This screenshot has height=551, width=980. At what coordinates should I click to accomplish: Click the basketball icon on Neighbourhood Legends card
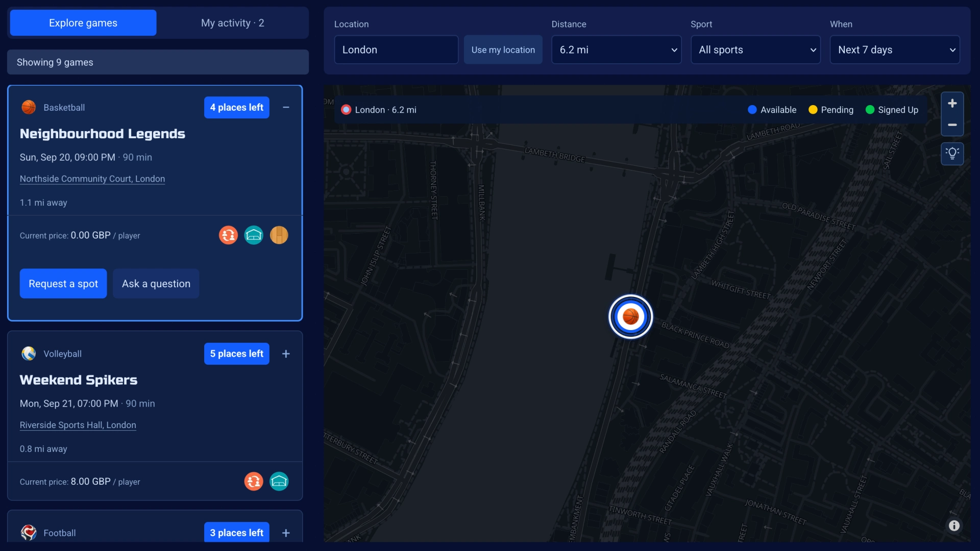(x=29, y=107)
